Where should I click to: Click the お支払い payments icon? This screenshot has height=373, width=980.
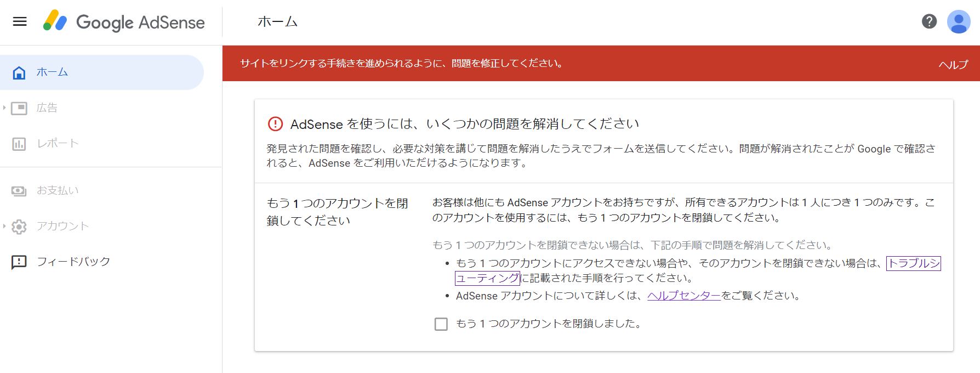click(19, 191)
